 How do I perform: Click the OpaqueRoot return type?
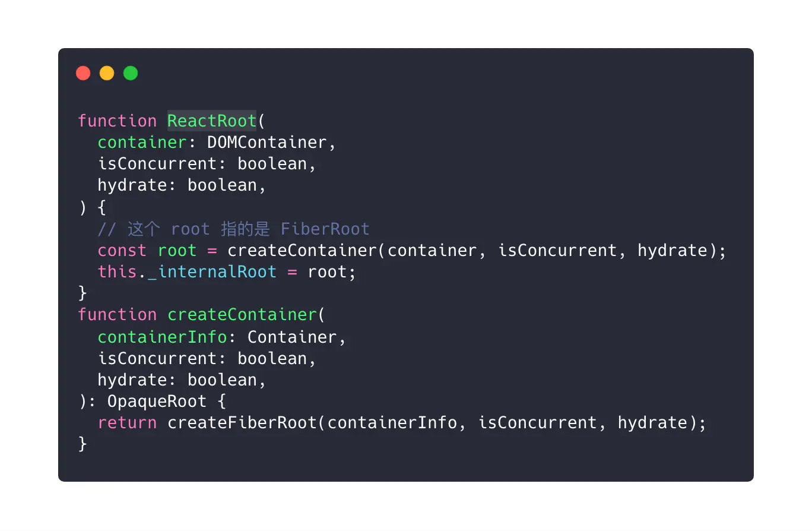point(157,401)
